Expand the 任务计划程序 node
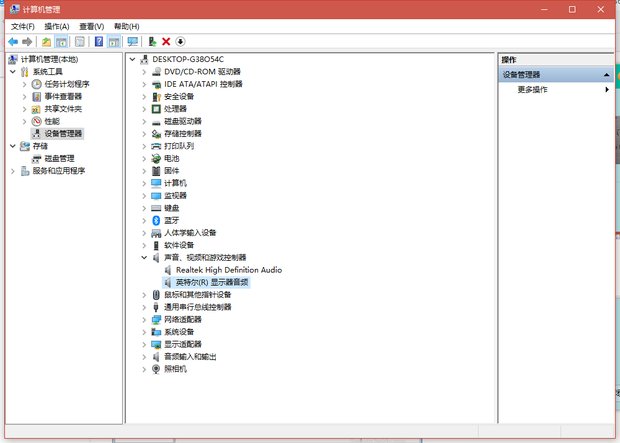This screenshot has height=443, width=620. point(24,84)
